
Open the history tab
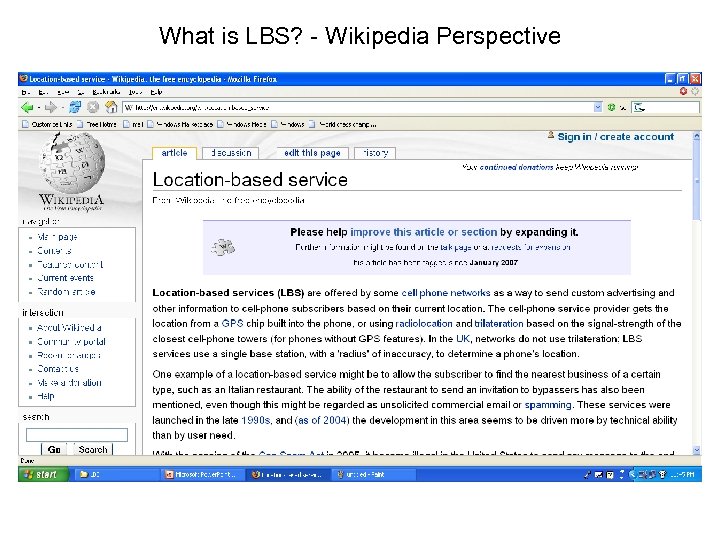coord(375,153)
